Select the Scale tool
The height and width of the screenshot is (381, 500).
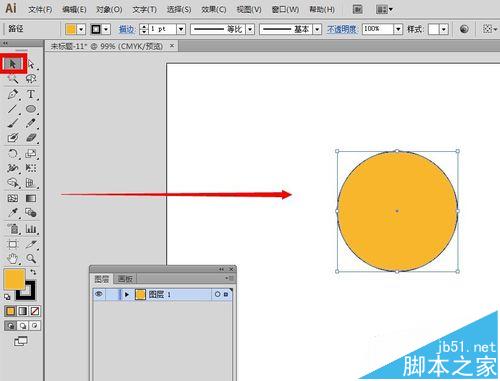pos(31,154)
